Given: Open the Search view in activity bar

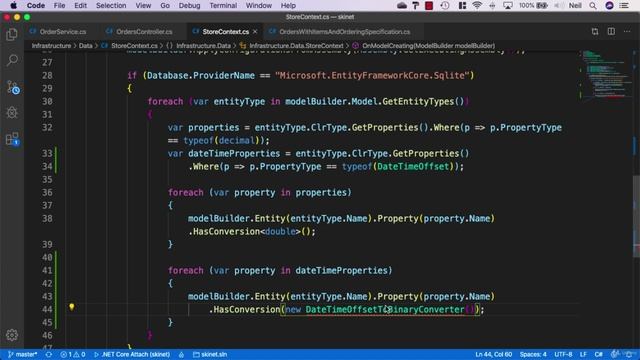Looking at the screenshot, I should click(x=12, y=60).
